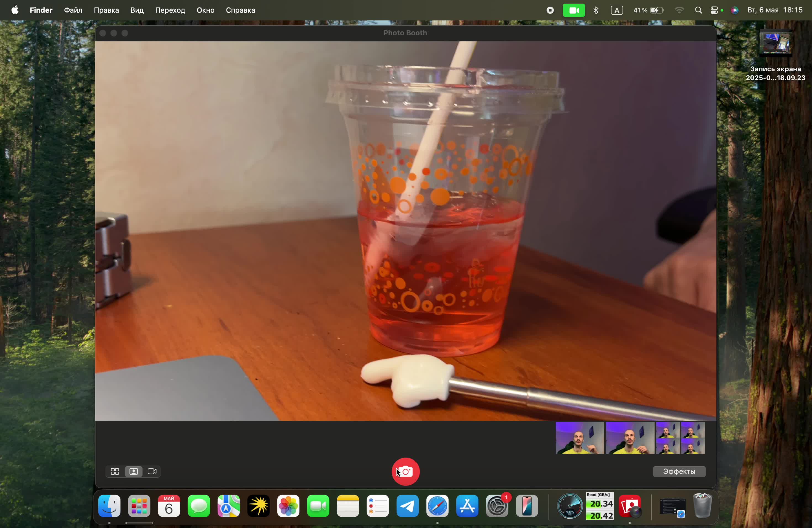This screenshot has height=528, width=812.
Task: Open iPhone Mirroring from the Dock
Action: pos(527,506)
